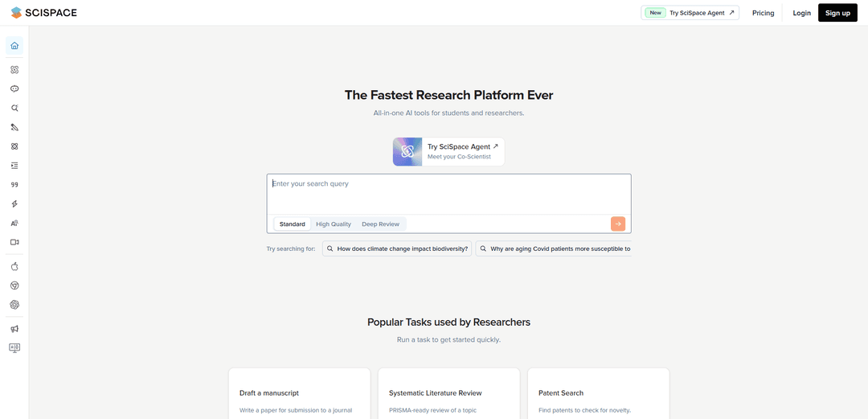868x419 pixels.
Task: Click the green 'New' badge in header
Action: pyautogui.click(x=655, y=13)
